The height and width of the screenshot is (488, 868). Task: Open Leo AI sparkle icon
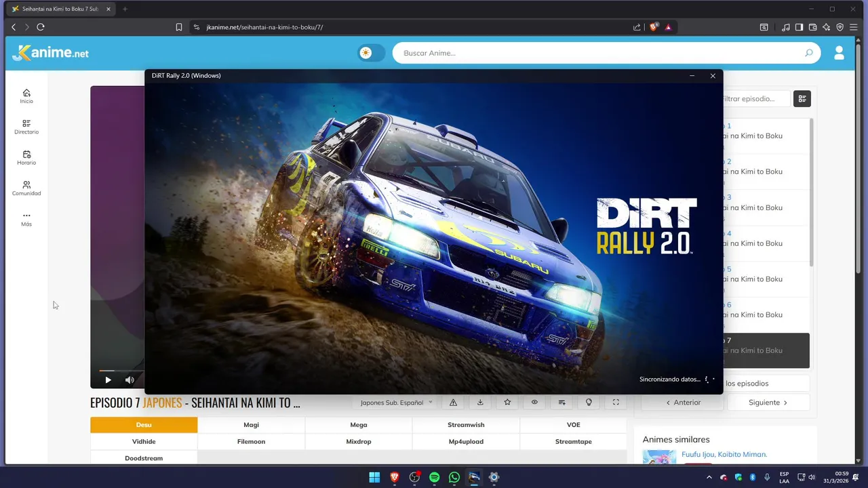click(827, 27)
